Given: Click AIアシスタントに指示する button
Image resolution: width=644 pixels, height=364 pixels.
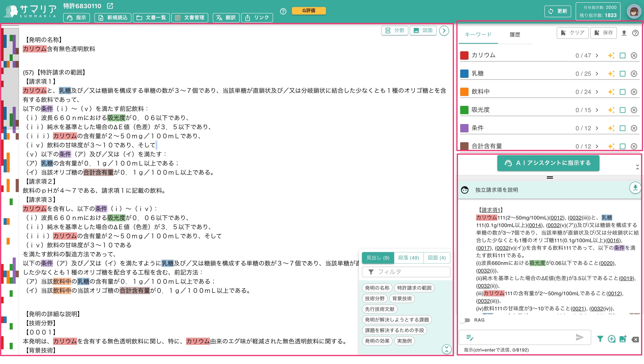Looking at the screenshot, I should pos(548,163).
